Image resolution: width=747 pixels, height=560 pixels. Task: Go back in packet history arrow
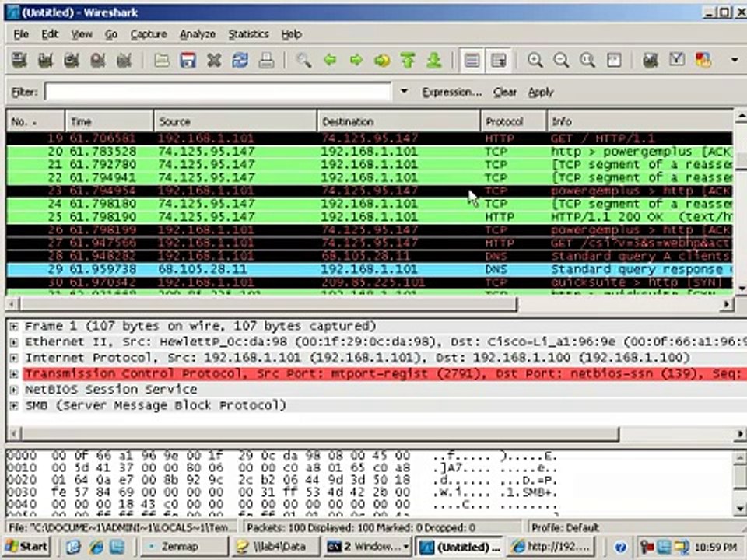[x=330, y=61]
